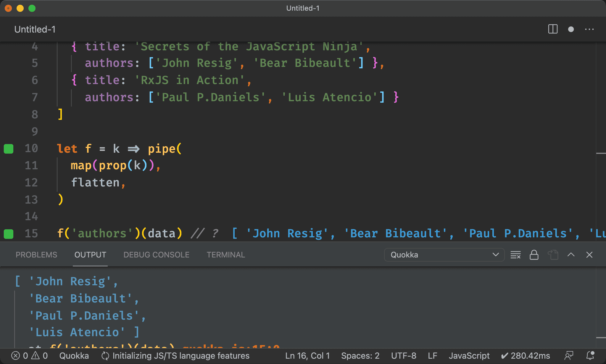Click the editor vertical scrollbar overview ruler
This screenshot has height=364, width=606.
[x=601, y=142]
